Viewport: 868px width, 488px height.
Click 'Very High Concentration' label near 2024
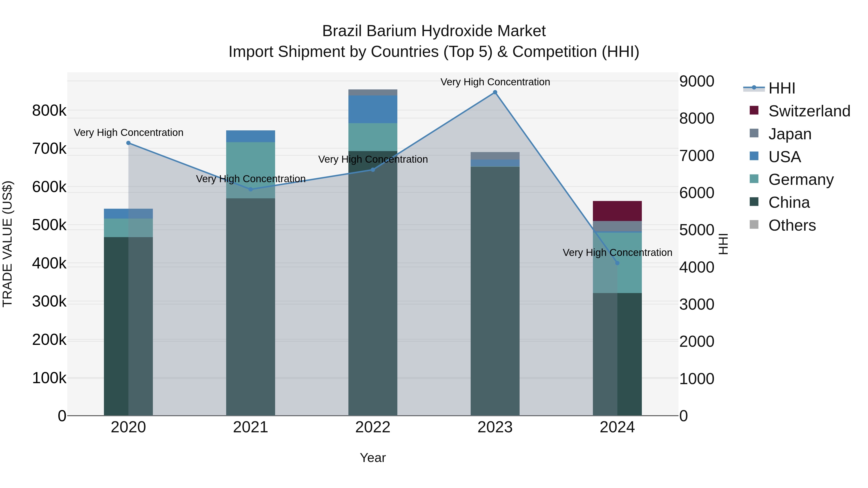tap(617, 252)
